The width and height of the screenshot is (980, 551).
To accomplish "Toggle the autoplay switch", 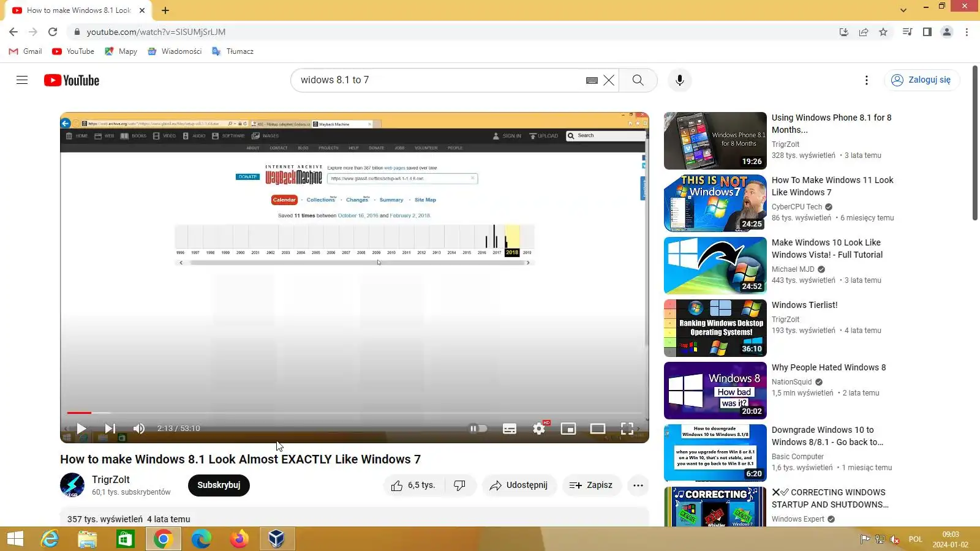I will 478,429.
